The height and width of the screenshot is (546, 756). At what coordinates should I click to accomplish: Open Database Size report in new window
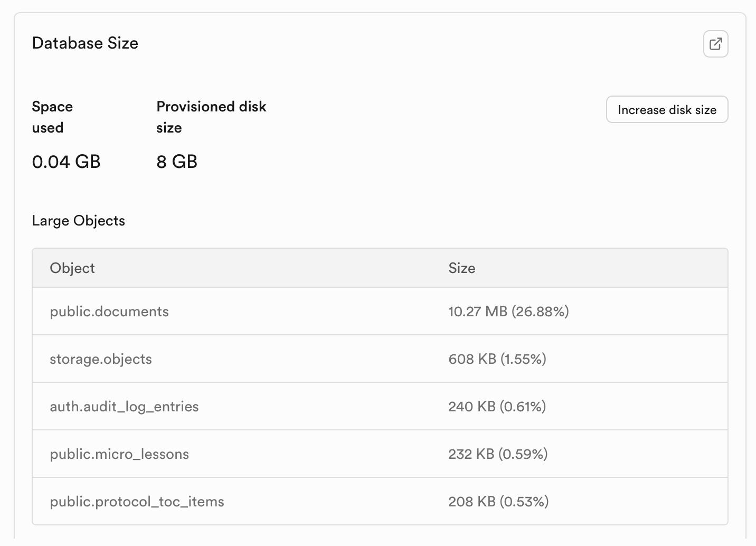[x=715, y=44]
